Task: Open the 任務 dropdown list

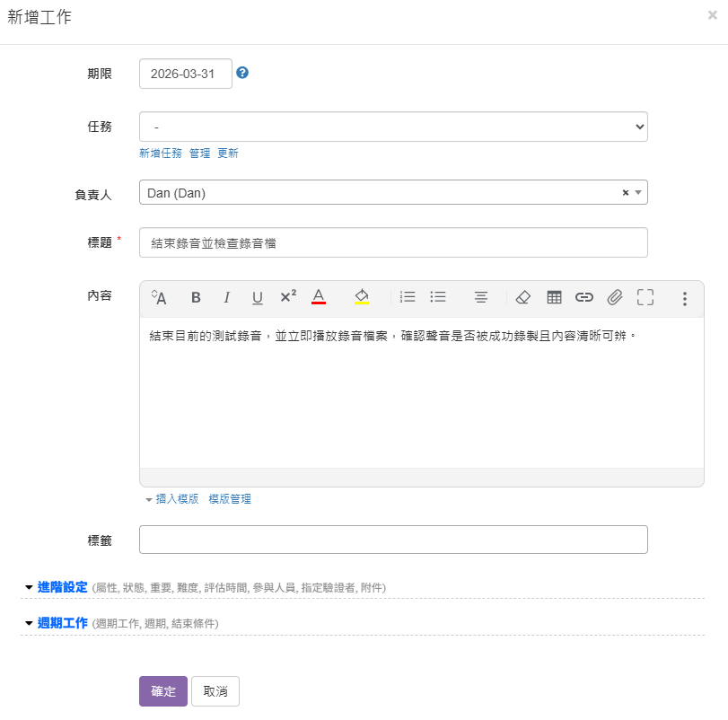Action: pos(393,127)
